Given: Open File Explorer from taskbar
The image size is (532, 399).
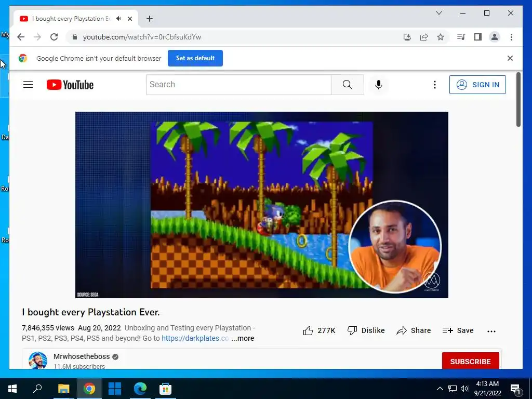Looking at the screenshot, I should point(63,389).
